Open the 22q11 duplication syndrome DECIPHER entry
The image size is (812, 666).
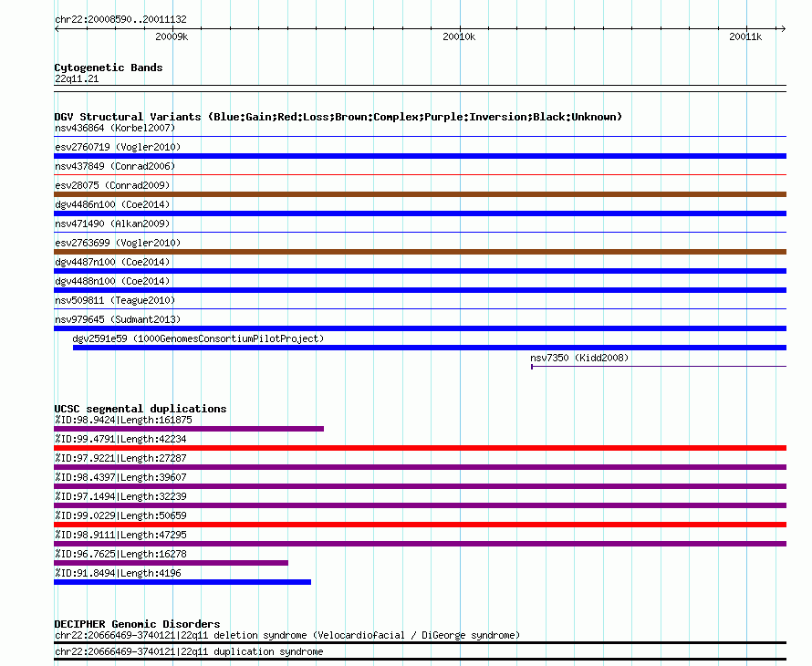(x=189, y=652)
